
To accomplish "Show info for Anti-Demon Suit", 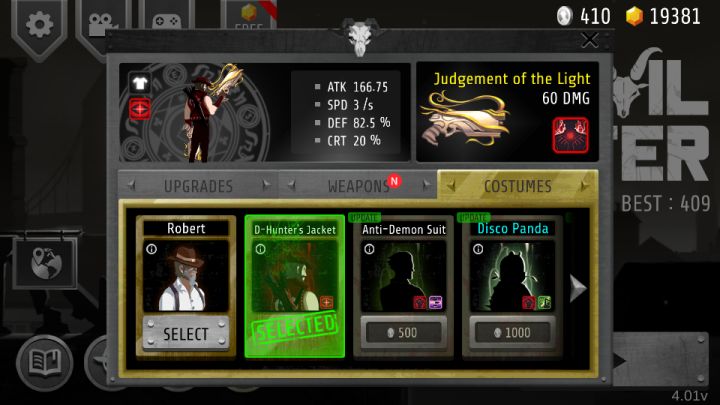I will point(369,249).
